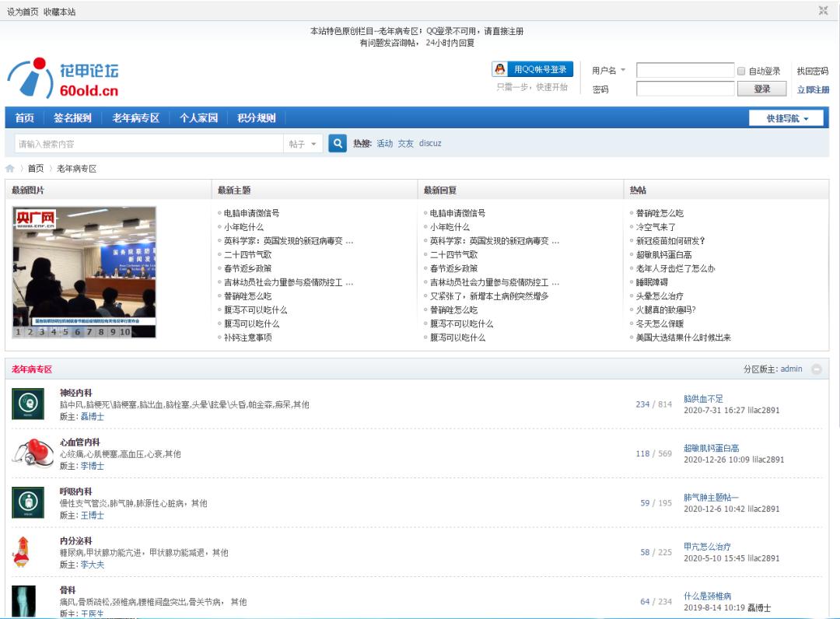Open moderator 李大夫 profile
840x619 pixels.
tap(92, 565)
